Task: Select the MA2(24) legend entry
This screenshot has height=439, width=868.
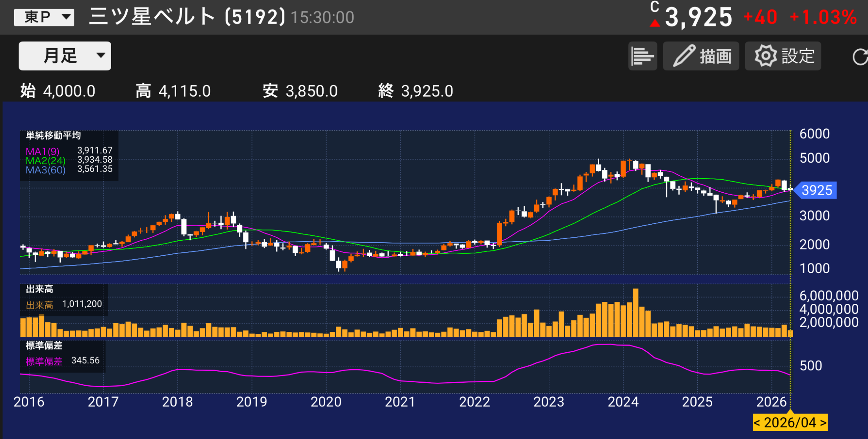Action: 45,161
